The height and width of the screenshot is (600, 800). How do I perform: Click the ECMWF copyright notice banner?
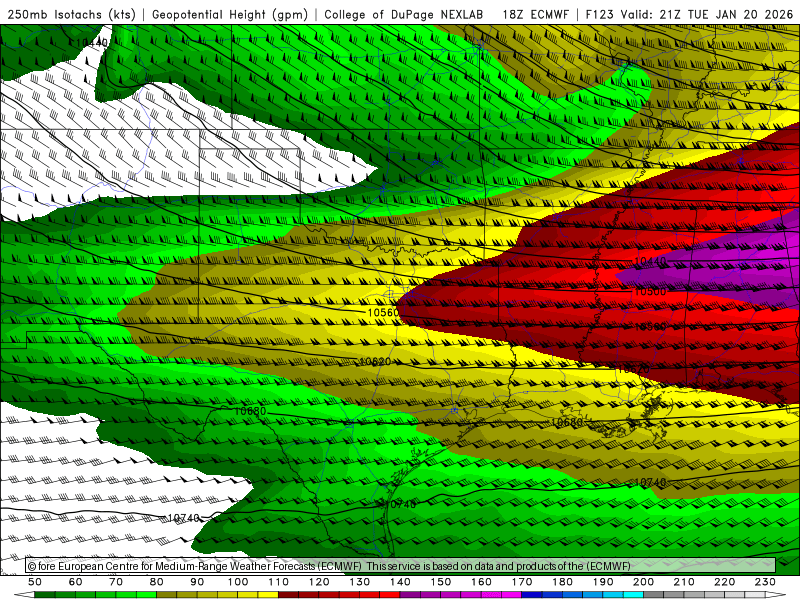tap(401, 566)
